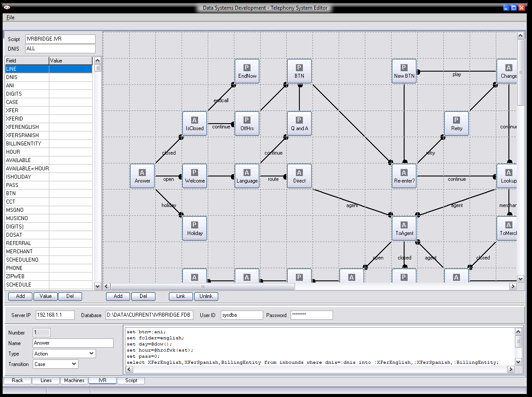Click the Link button
The height and width of the screenshot is (397, 532).
(181, 296)
